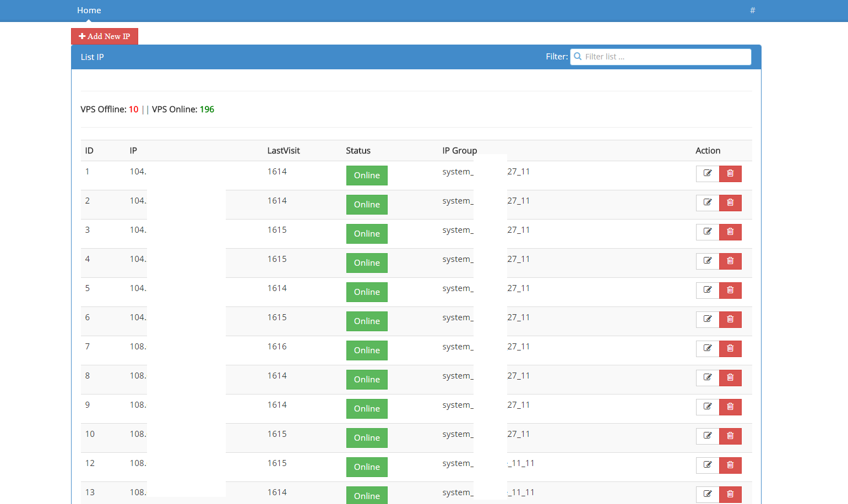The height and width of the screenshot is (504, 848).
Task: Click trash icon for row ID 4
Action: pyautogui.click(x=730, y=261)
